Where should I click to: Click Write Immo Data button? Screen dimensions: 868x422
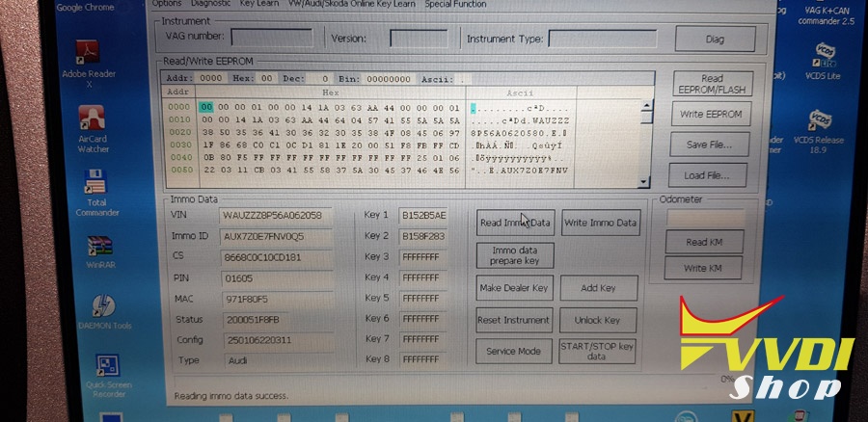point(601,223)
